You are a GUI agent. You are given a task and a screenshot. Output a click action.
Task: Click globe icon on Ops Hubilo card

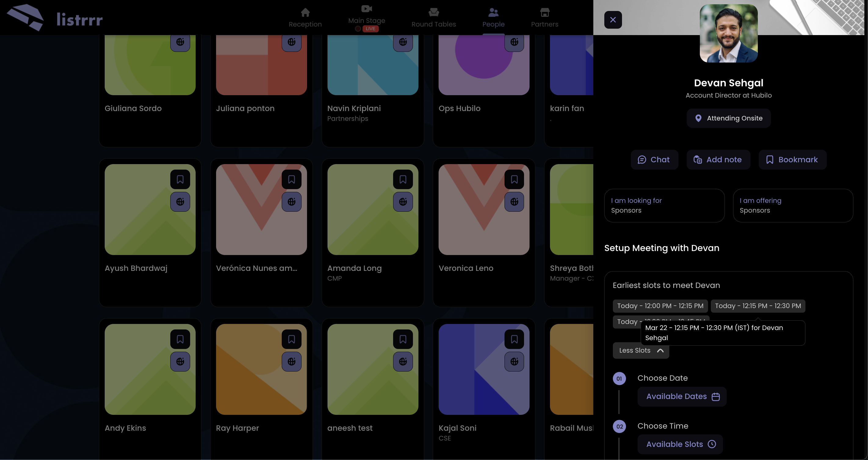(x=514, y=42)
